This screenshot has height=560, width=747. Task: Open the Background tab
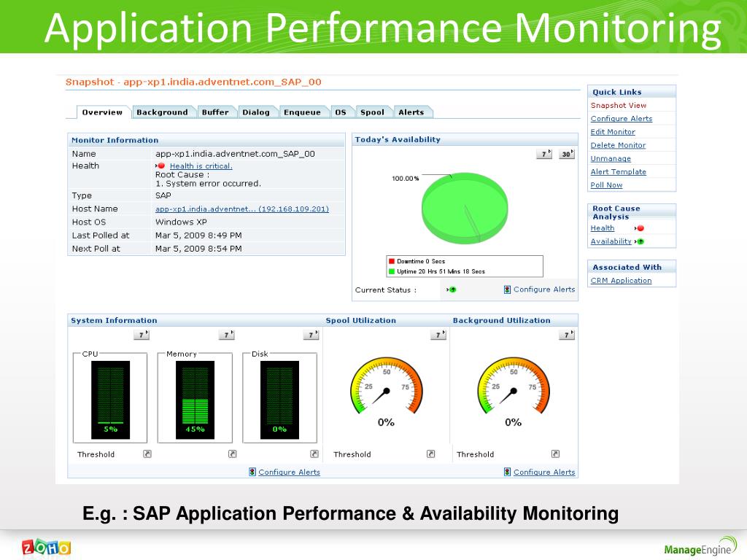(x=163, y=112)
